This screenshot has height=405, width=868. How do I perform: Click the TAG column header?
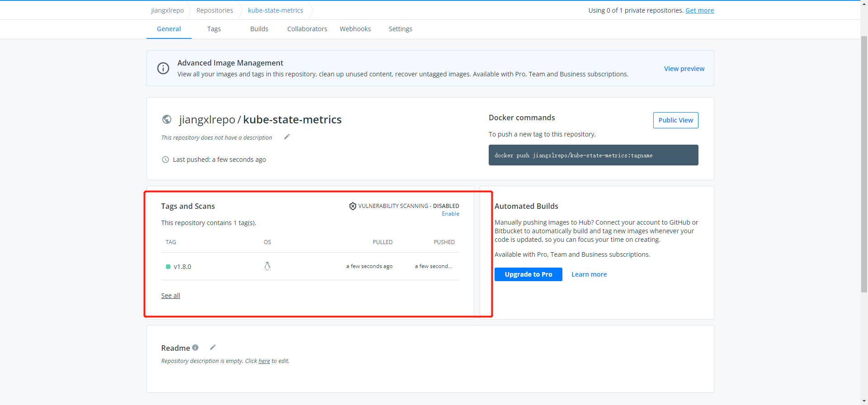click(171, 242)
